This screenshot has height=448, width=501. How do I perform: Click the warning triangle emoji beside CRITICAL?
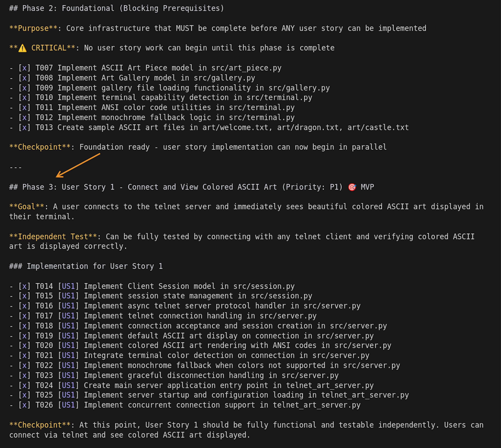point(22,48)
